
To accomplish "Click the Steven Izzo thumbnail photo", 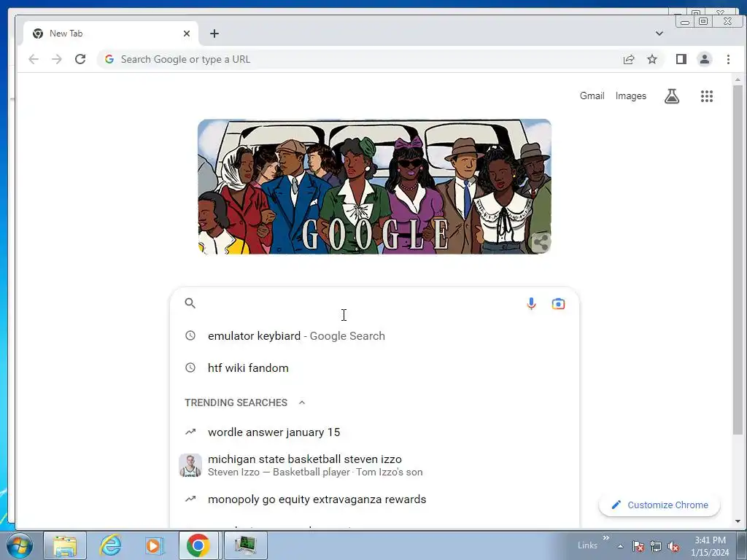I will [x=190, y=465].
